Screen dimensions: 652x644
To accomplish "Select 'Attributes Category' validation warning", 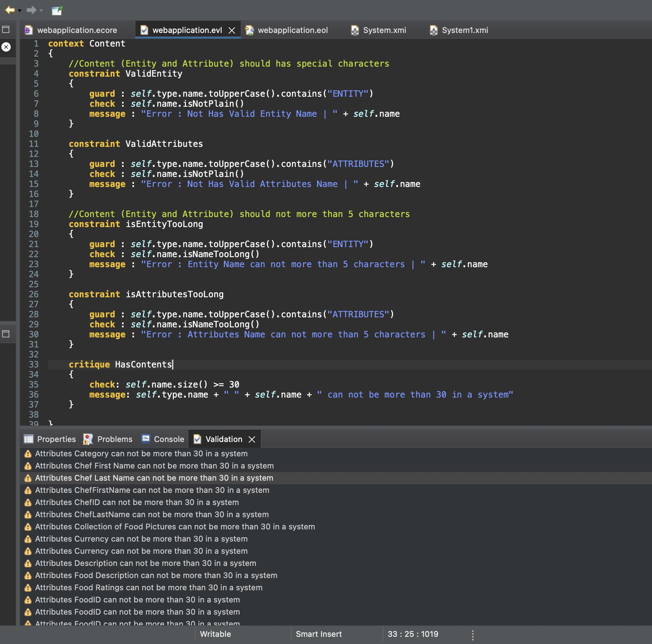I will 336,454.
